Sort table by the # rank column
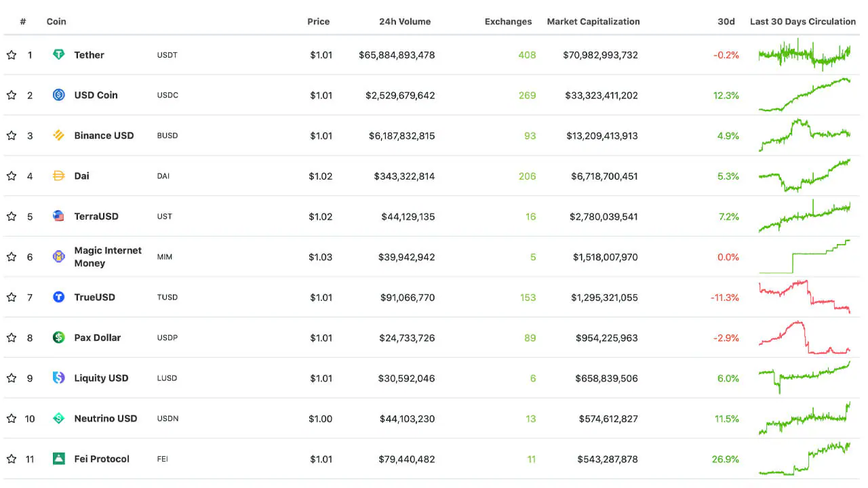Viewport: 868px width, 488px height. tap(23, 22)
